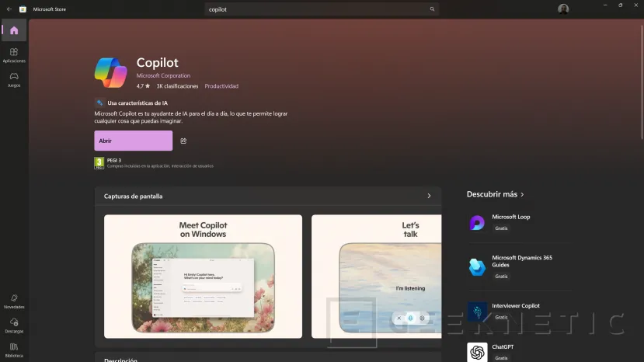Open Biblioteca in the sidebar
644x362 pixels.
pyautogui.click(x=14, y=350)
